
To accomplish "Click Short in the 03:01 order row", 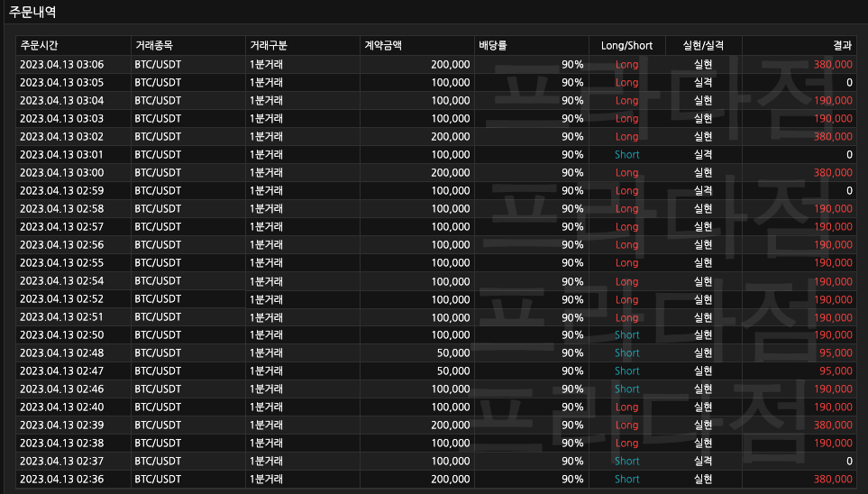I will (x=626, y=154).
